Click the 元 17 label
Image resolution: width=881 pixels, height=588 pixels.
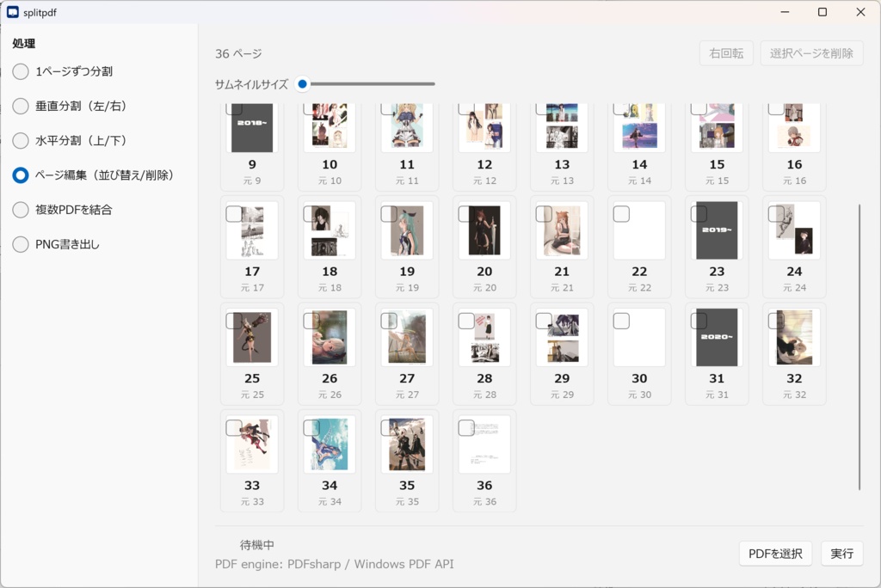(252, 287)
